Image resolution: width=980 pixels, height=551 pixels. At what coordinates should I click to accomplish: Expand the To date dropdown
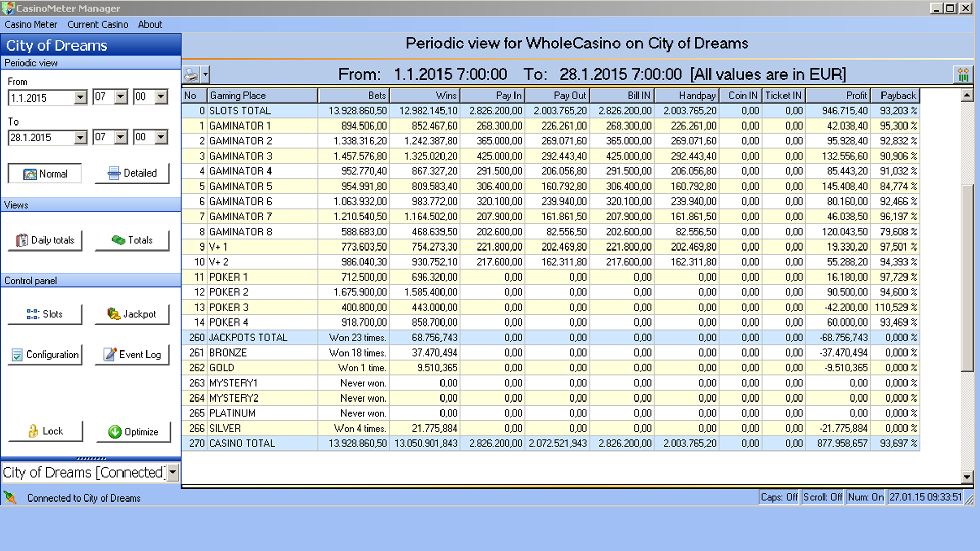tap(80, 138)
